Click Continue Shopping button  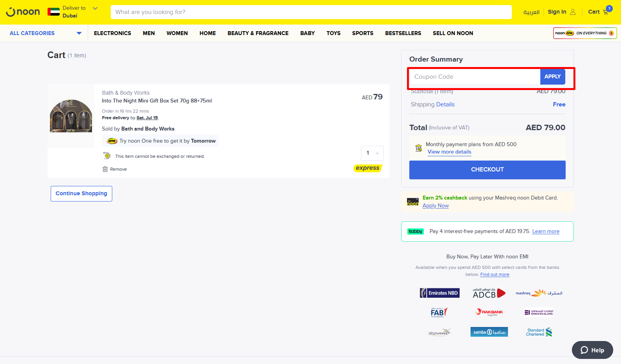[81, 194]
